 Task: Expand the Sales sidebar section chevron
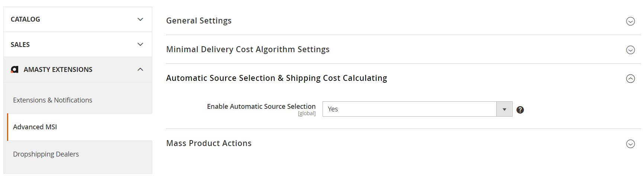coord(140,44)
